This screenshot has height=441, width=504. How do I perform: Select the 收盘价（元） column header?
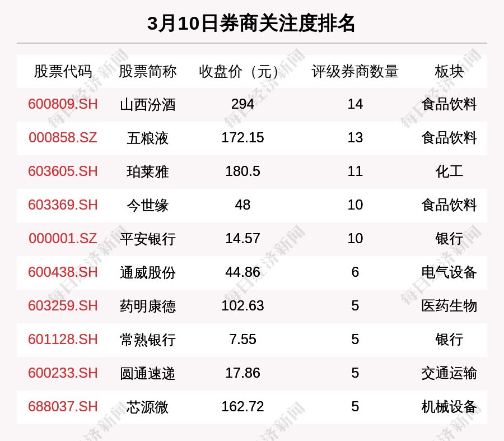coord(242,71)
